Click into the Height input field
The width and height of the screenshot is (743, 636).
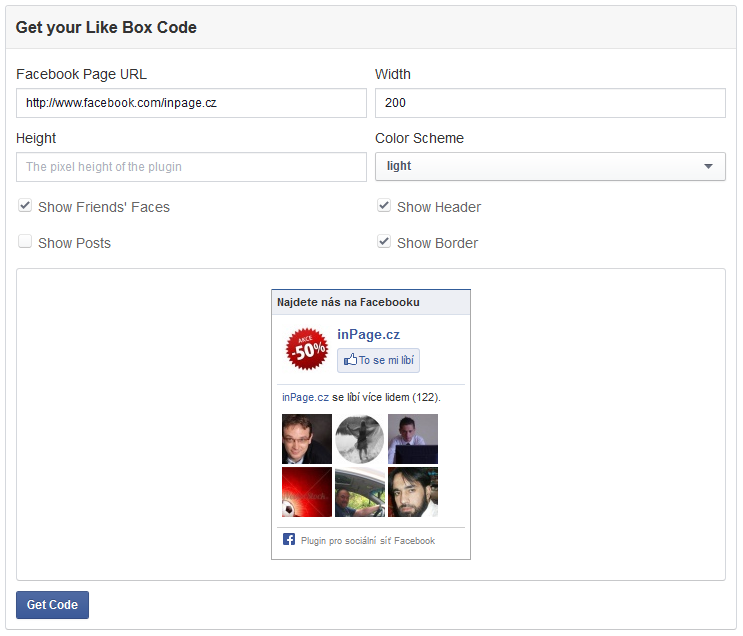[x=191, y=167]
